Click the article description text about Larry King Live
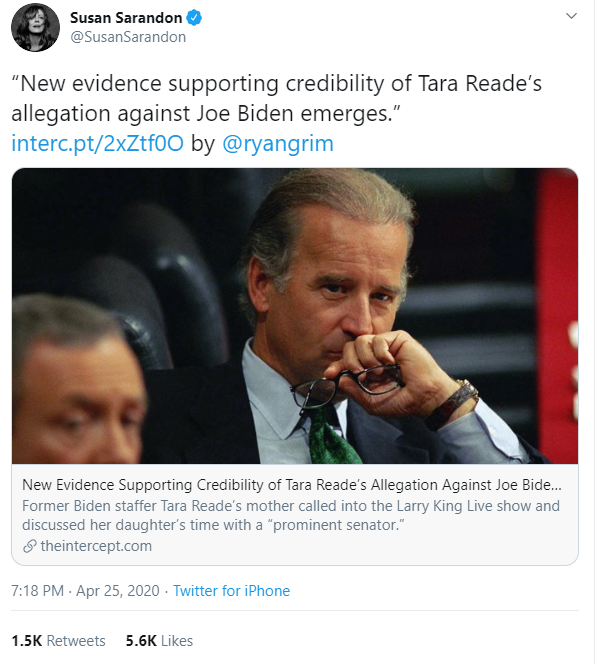The image size is (608, 664). [x=290, y=515]
